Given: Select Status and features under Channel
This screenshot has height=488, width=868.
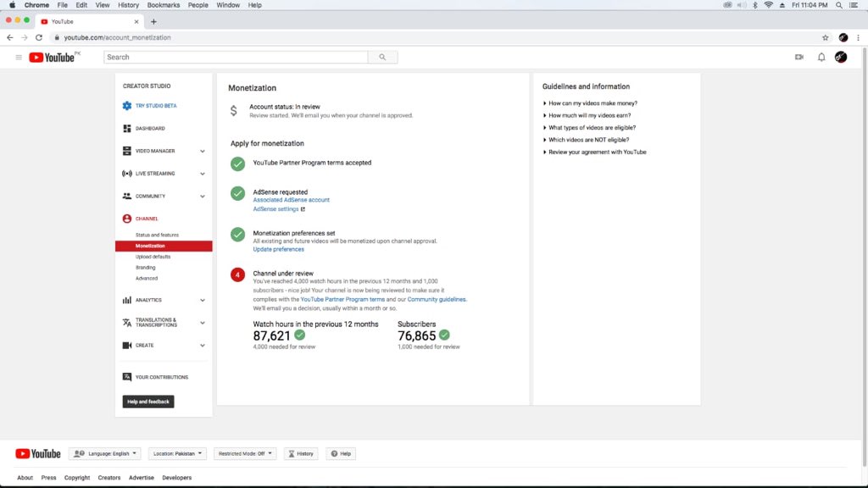Looking at the screenshot, I should [x=157, y=236].
